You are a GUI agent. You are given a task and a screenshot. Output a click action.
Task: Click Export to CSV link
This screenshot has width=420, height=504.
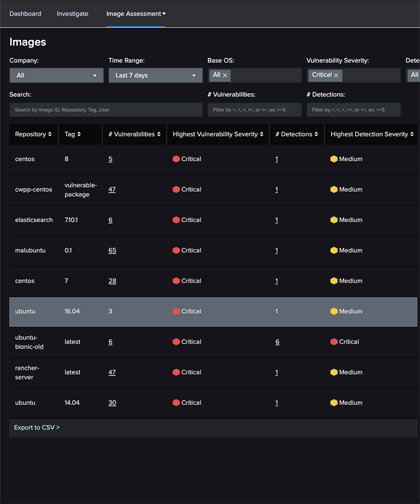pos(37,428)
